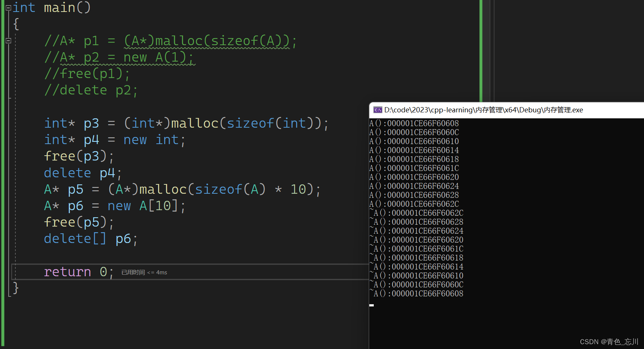The image size is (644, 349).
Task: Click the commented '//A* p2 = new A(1);' line
Action: point(120,57)
